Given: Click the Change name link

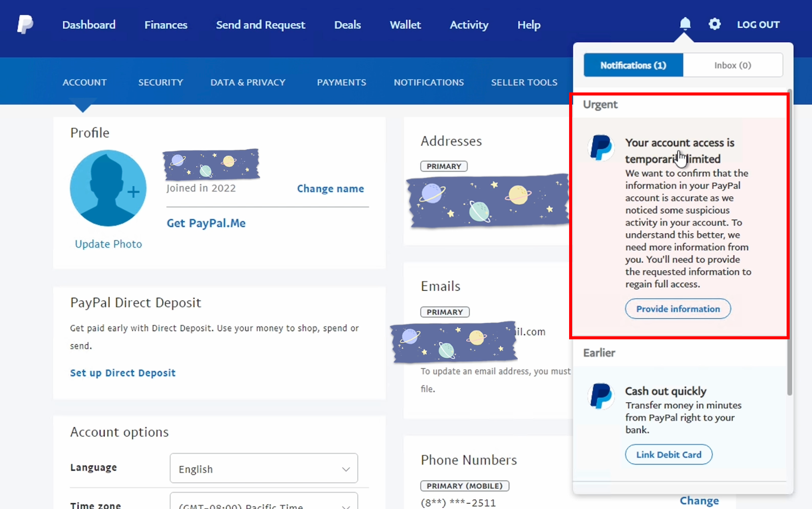Looking at the screenshot, I should point(330,188).
